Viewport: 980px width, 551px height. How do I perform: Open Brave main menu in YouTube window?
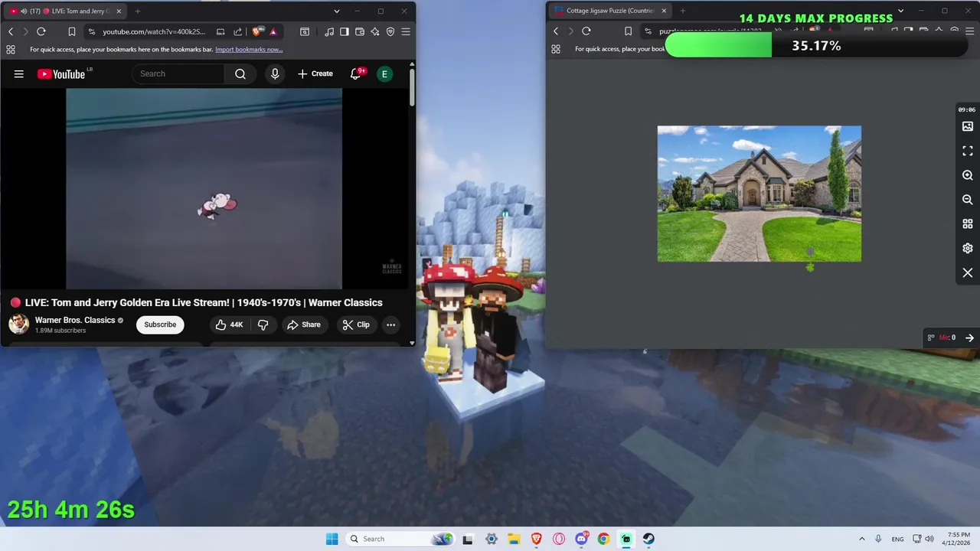click(x=406, y=31)
